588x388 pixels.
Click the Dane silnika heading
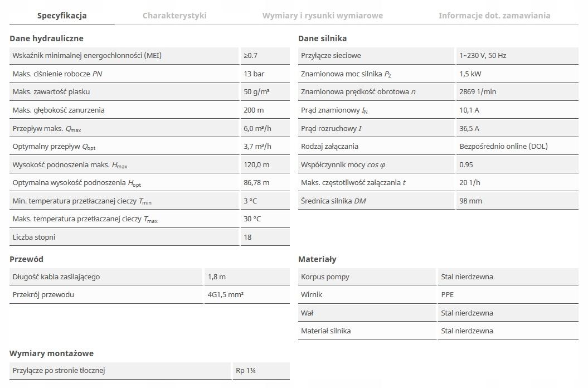(x=322, y=38)
